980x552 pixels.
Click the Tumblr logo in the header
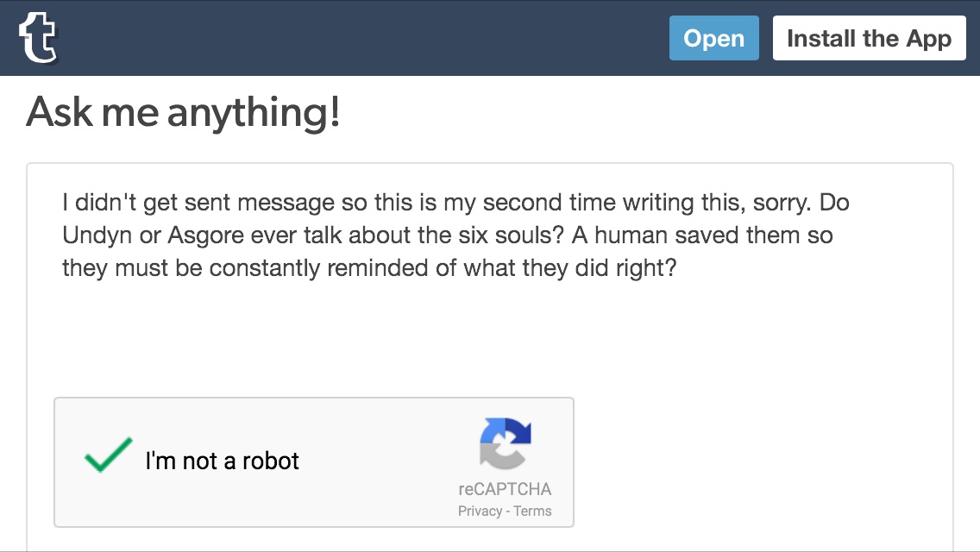(38, 38)
